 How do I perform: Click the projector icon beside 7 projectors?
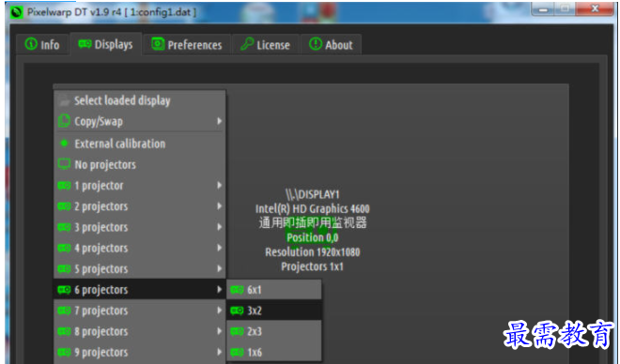coord(64,311)
